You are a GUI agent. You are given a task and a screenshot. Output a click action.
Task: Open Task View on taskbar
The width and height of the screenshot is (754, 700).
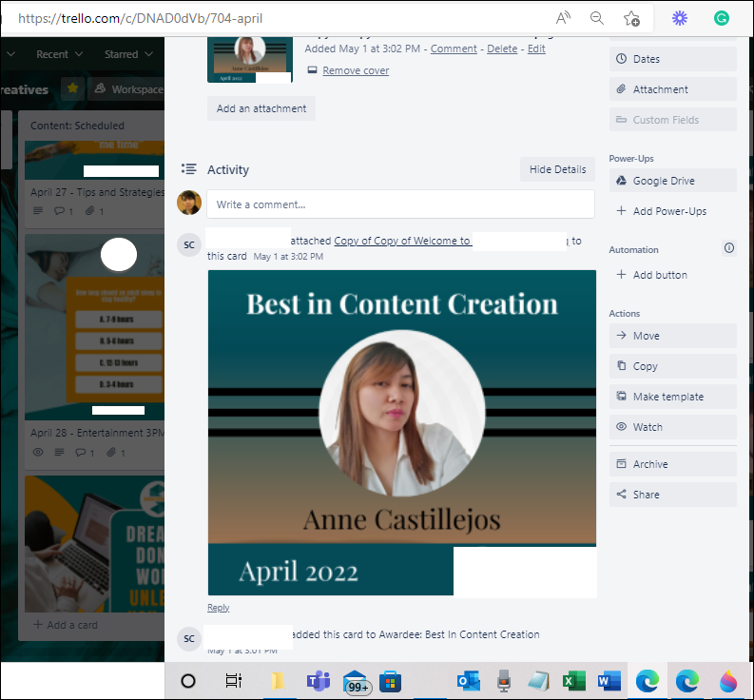tap(233, 681)
